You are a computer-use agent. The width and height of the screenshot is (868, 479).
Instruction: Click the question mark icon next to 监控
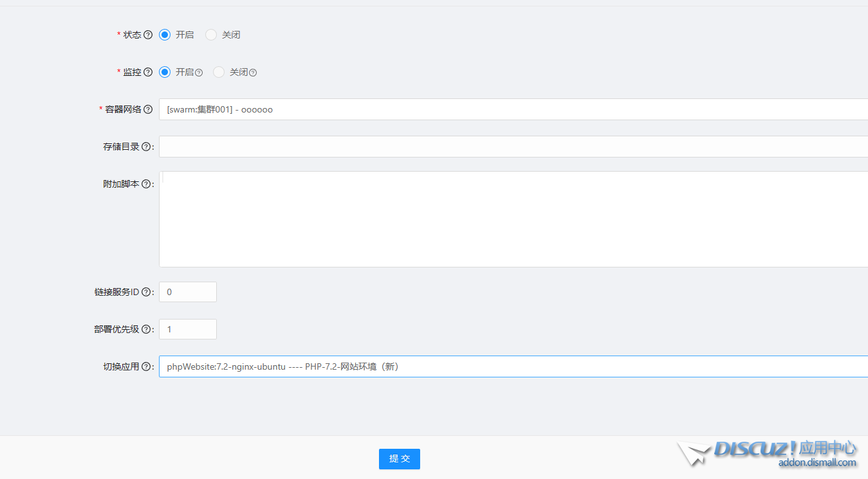(149, 72)
